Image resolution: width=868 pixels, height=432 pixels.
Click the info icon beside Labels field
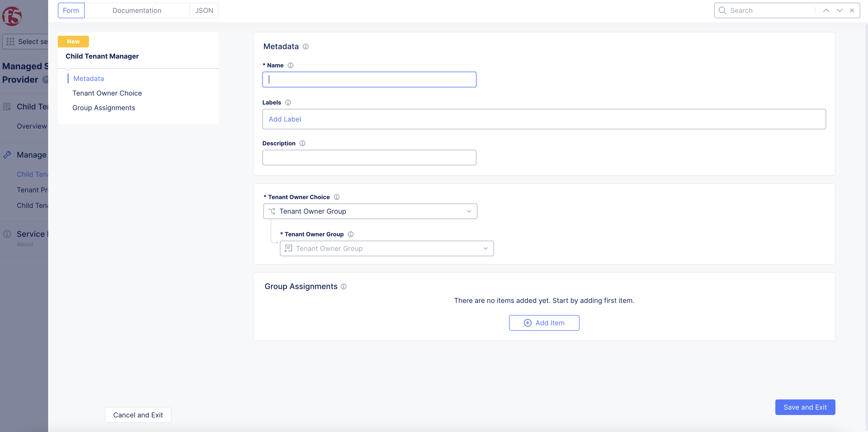click(x=288, y=102)
